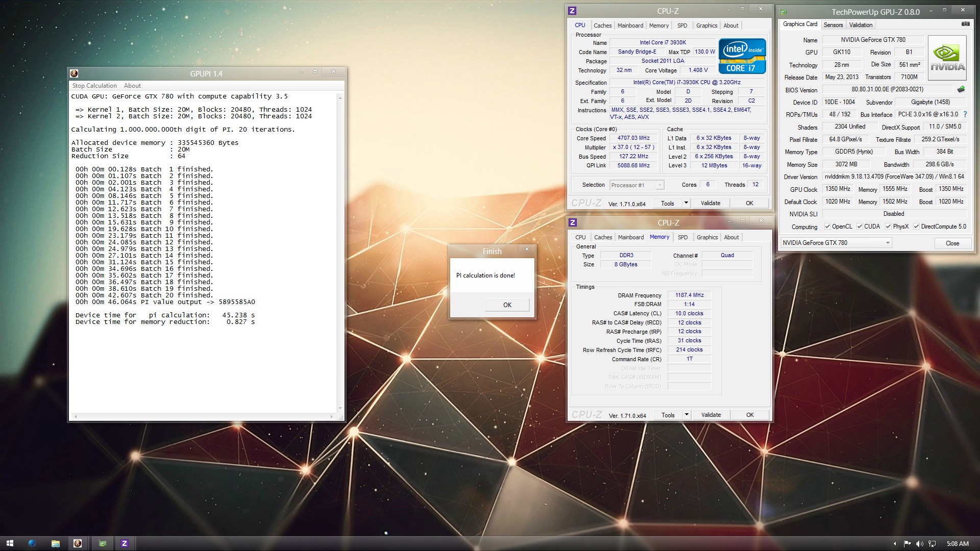The width and height of the screenshot is (980, 551).
Task: Toggle the PhysX checkbox in GPU-Z
Action: [x=888, y=227]
